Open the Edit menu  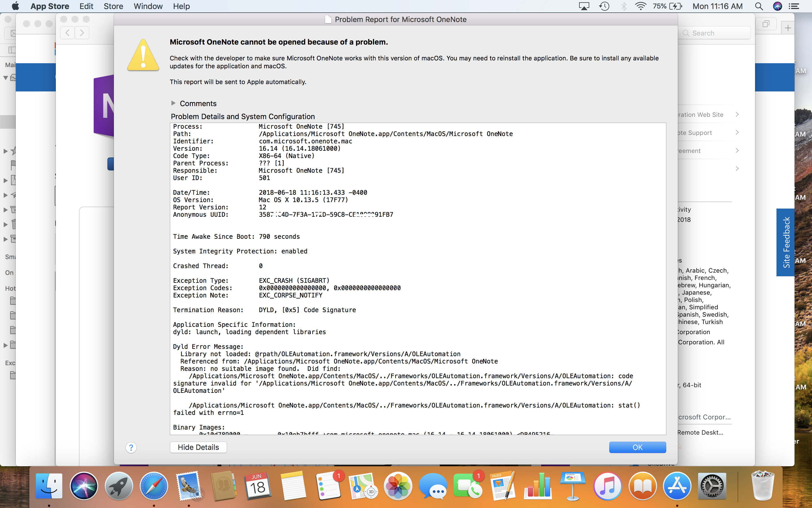[x=86, y=6]
